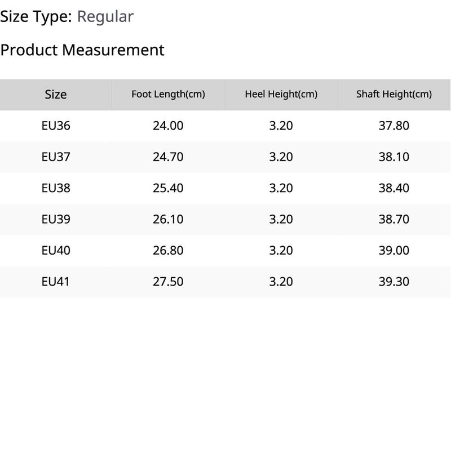
Task: Select the EU40 size row label
Action: click(x=56, y=250)
